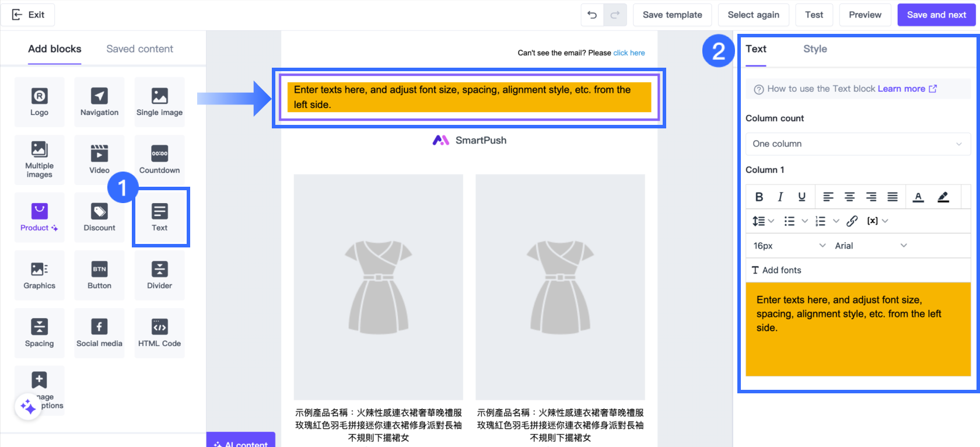
Task: Open the Column count dropdown
Action: click(857, 144)
